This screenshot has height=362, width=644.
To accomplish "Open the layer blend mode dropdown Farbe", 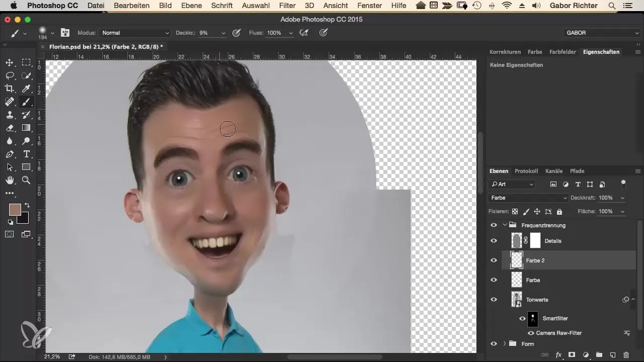I will (x=528, y=198).
